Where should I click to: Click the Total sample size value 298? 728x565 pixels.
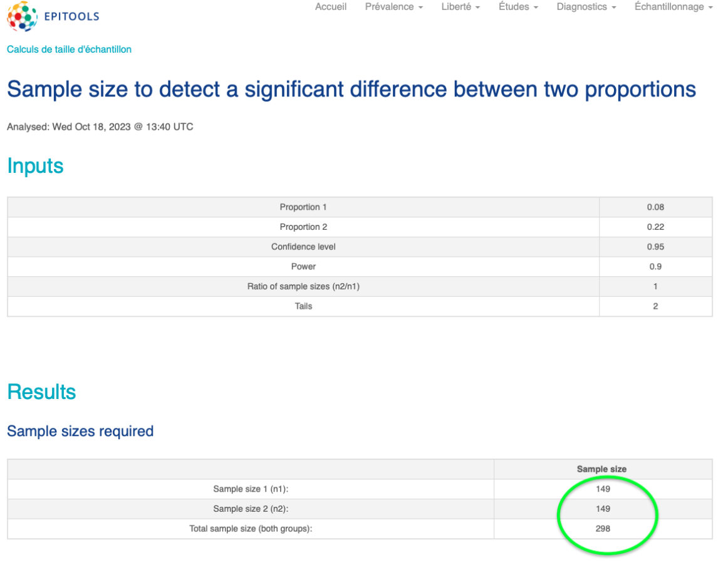[603, 529]
